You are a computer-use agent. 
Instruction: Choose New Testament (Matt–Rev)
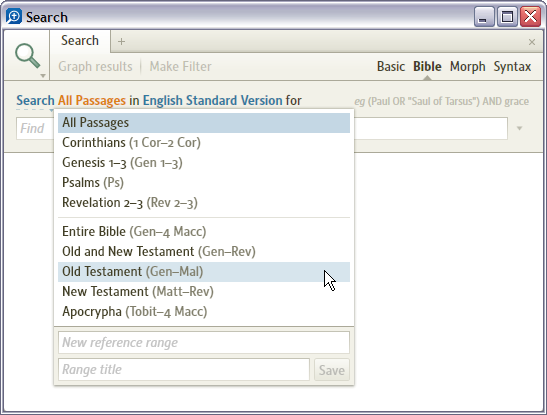[x=204, y=292]
